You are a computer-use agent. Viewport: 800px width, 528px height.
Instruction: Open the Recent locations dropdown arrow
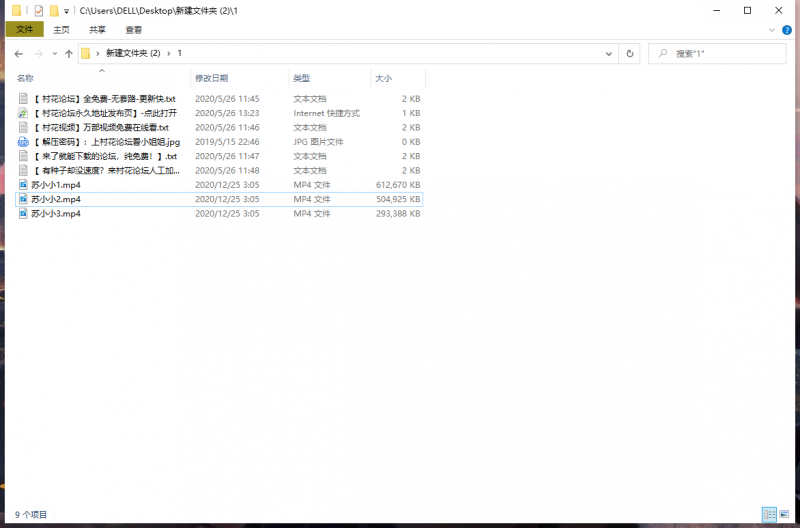54,53
